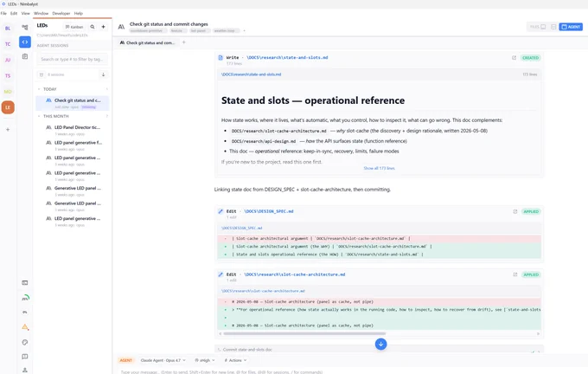Click Show all 173 lines
This screenshot has width=588, height=374.
coord(379,168)
